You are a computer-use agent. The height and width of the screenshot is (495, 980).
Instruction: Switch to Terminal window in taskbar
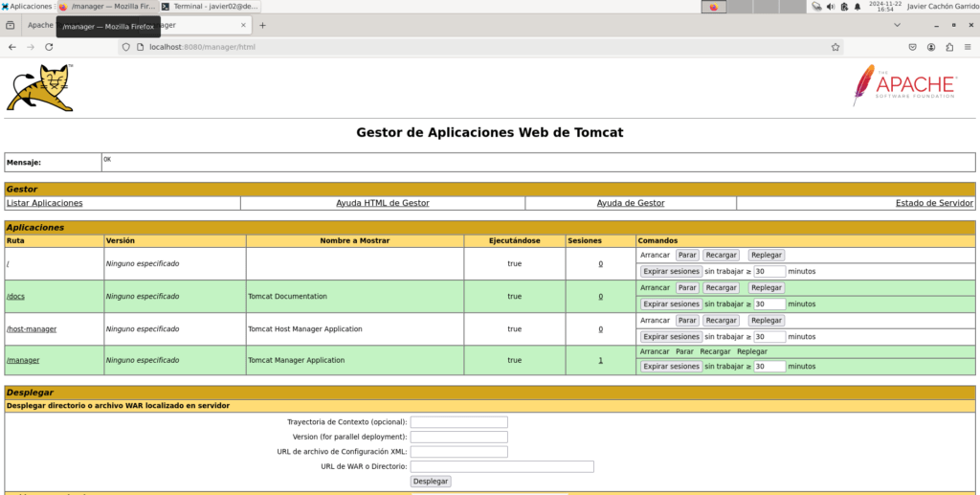[x=210, y=7]
